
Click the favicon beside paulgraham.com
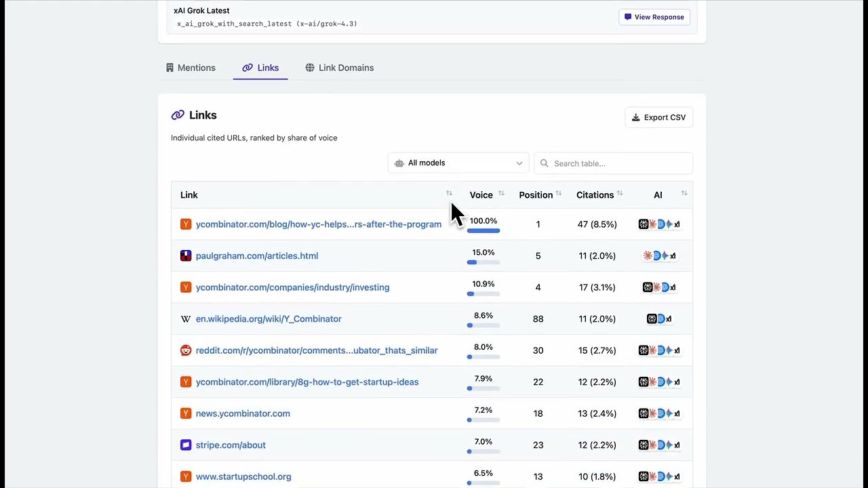186,256
